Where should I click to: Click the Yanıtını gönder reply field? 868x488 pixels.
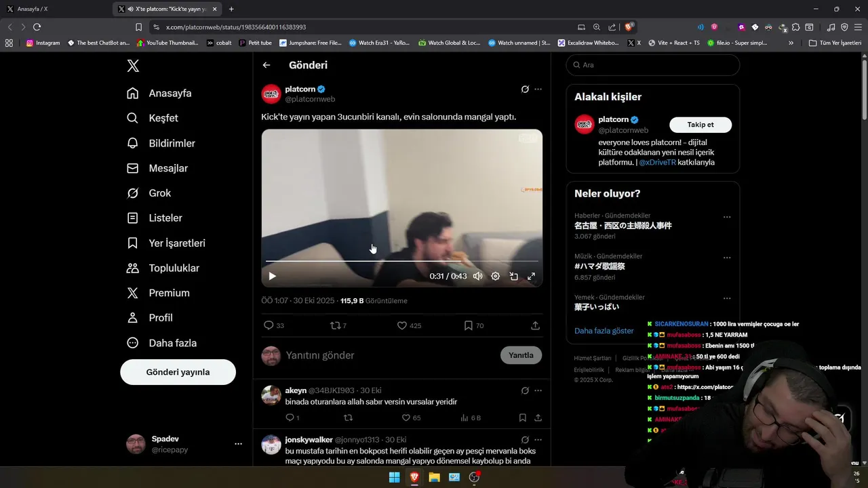[390, 355]
